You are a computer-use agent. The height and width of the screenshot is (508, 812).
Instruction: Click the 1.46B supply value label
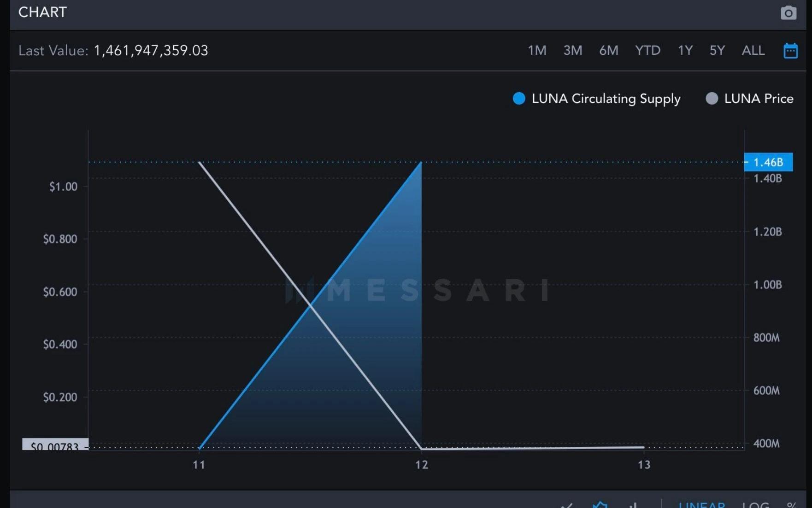[768, 162]
